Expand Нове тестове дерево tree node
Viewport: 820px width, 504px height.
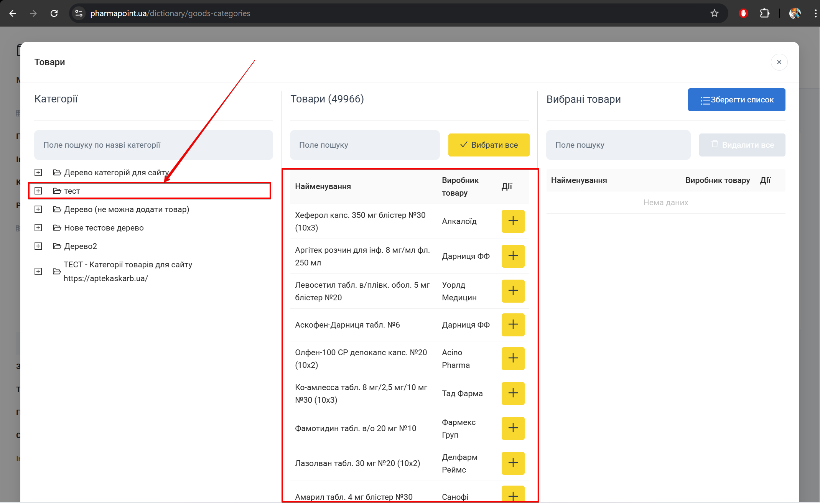(x=38, y=228)
